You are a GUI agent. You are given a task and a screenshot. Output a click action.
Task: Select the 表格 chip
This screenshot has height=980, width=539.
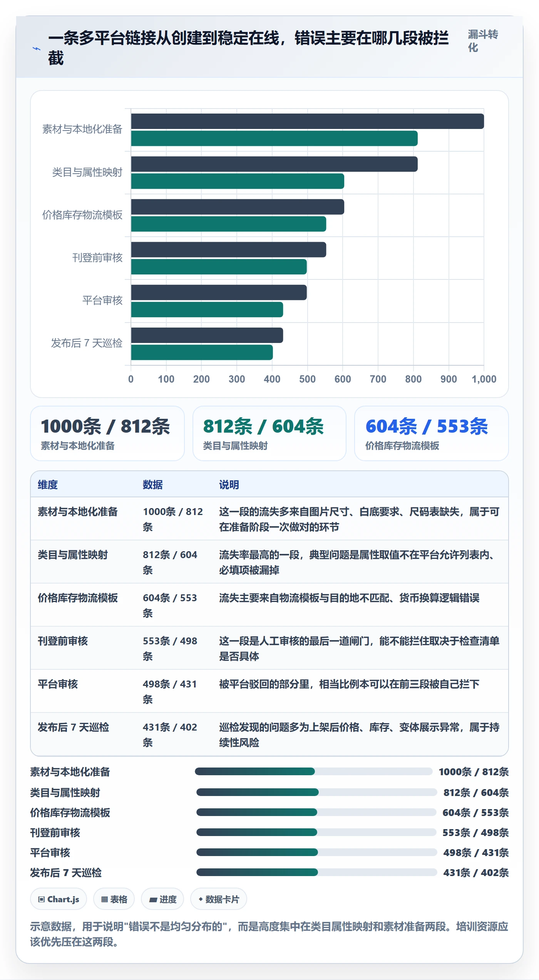(x=114, y=899)
